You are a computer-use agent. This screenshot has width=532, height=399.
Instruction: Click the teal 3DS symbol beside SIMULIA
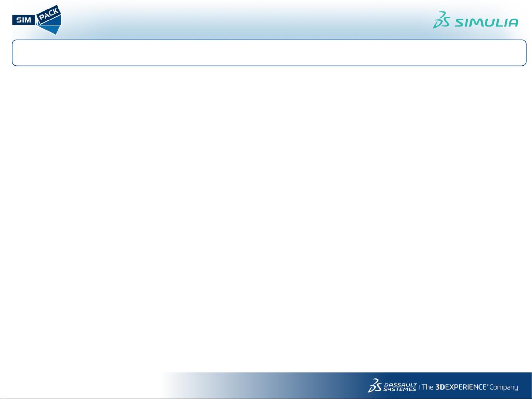coord(441,20)
